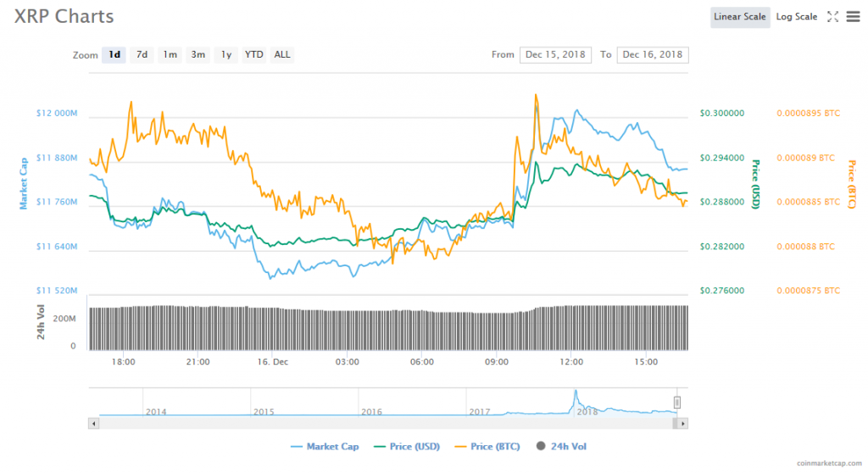
Task: Switch chart to Log Scale
Action: point(797,17)
